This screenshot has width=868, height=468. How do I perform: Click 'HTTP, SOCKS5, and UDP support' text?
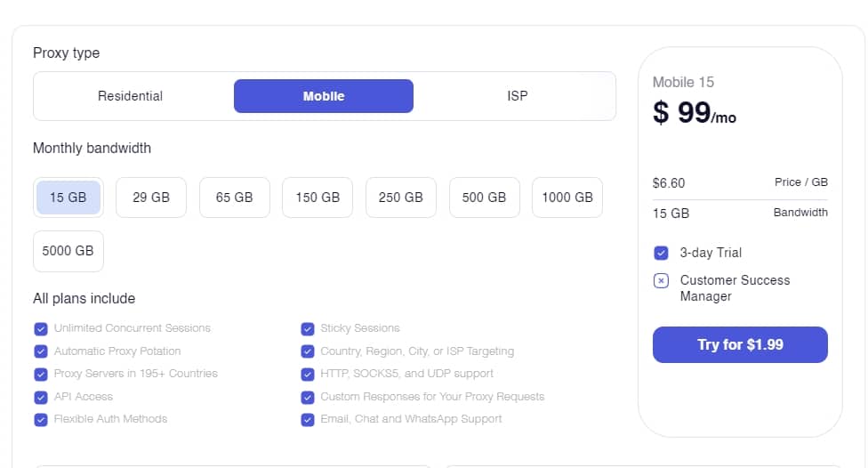(407, 374)
